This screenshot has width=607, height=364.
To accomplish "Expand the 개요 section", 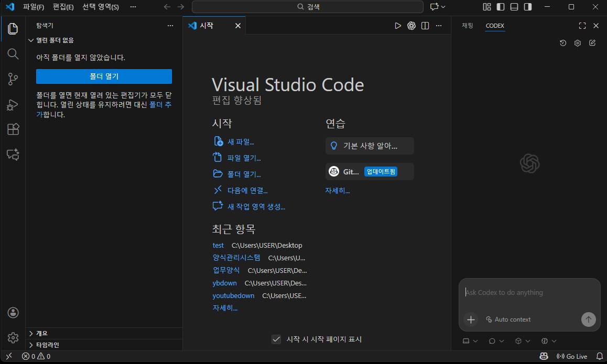I will point(104,333).
